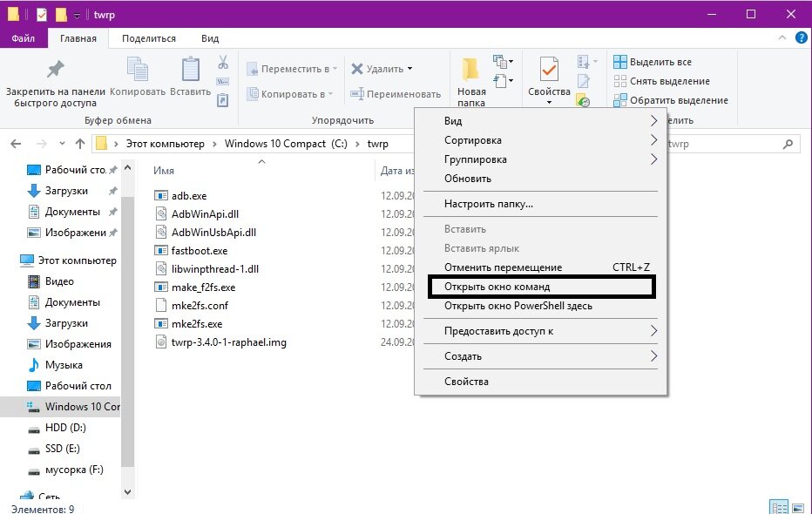Open Video folder in sidebar
The height and width of the screenshot is (514, 812).
(x=59, y=281)
